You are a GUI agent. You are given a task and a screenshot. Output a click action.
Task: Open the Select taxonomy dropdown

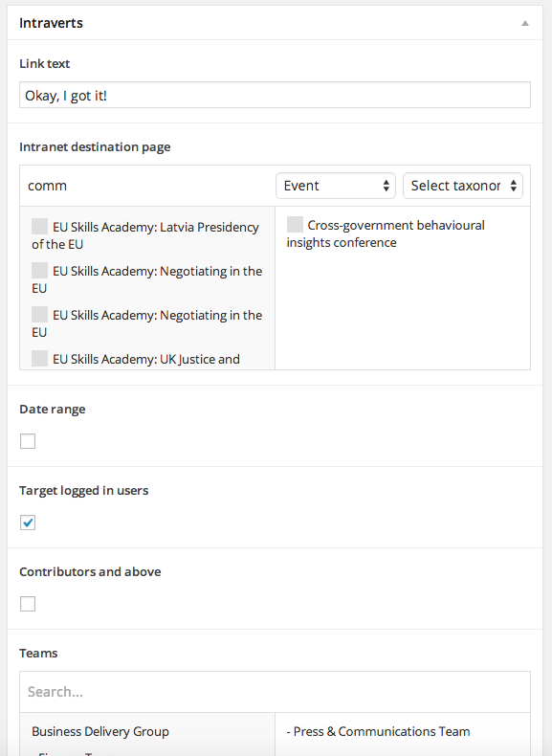point(463,186)
